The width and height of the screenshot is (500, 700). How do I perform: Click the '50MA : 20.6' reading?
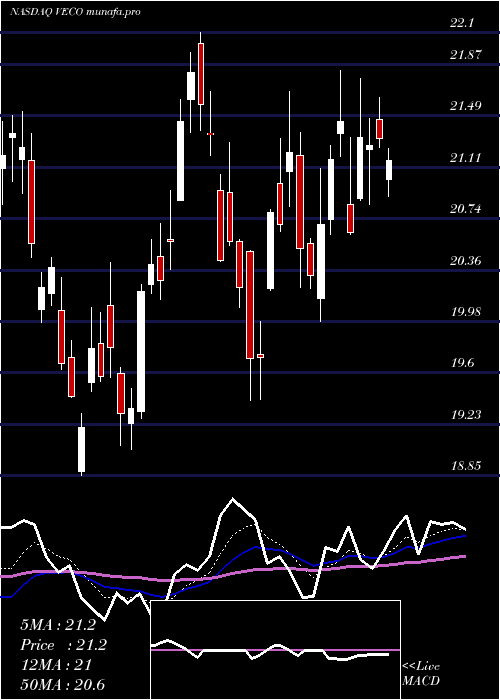pyautogui.click(x=62, y=684)
